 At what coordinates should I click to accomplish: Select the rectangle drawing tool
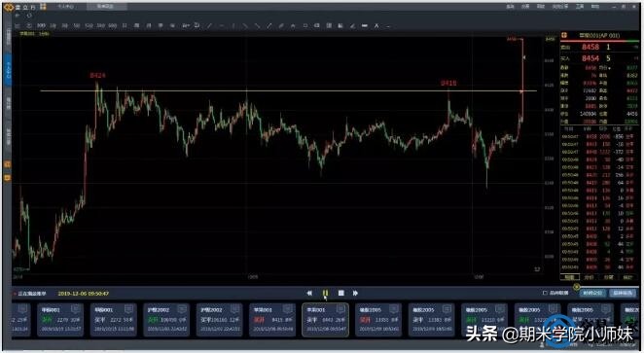click(305, 25)
